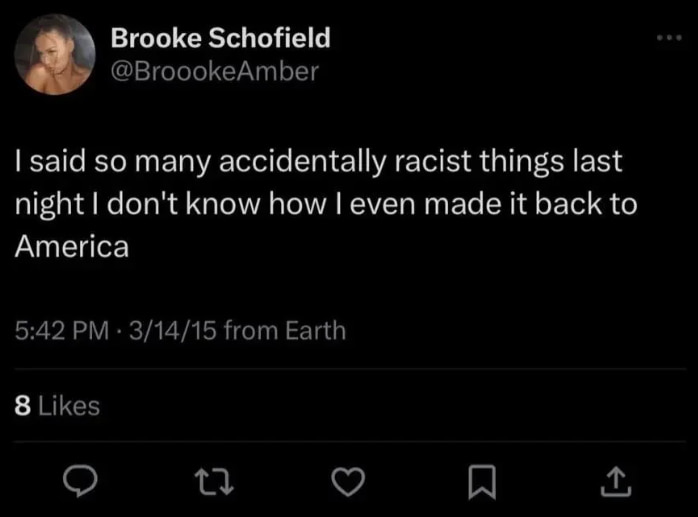
Task: Click the 5:42 PM timestamp
Action: [58, 329]
